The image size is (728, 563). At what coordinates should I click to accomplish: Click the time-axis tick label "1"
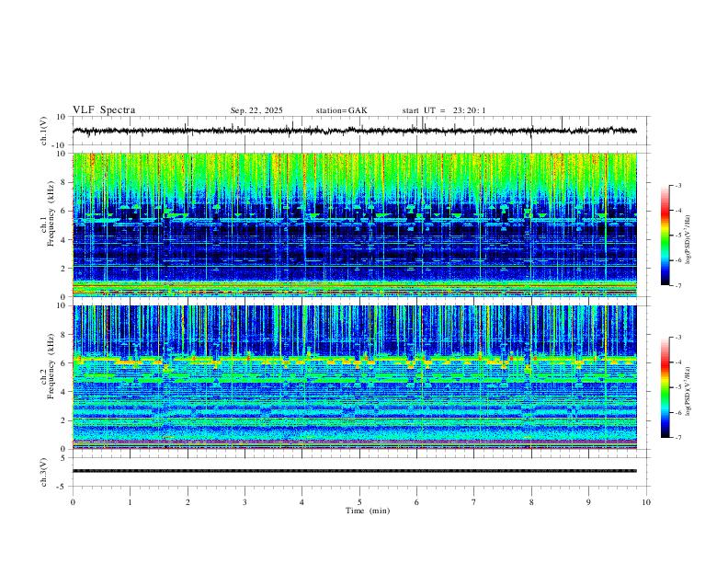click(130, 502)
